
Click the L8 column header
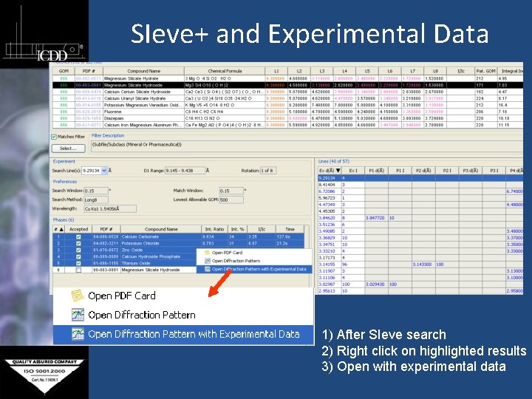[435, 71]
